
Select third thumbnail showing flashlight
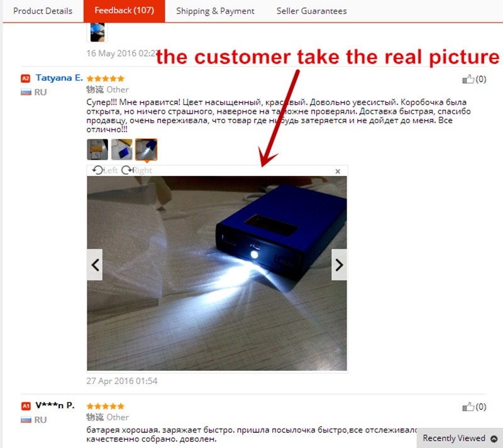pos(146,150)
